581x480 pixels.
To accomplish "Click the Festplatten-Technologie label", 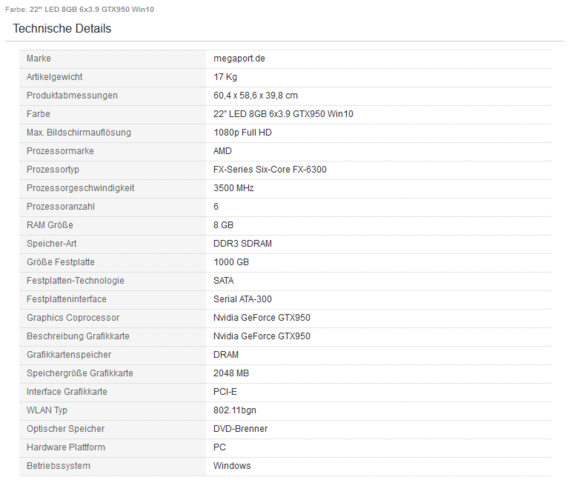I will tap(75, 281).
